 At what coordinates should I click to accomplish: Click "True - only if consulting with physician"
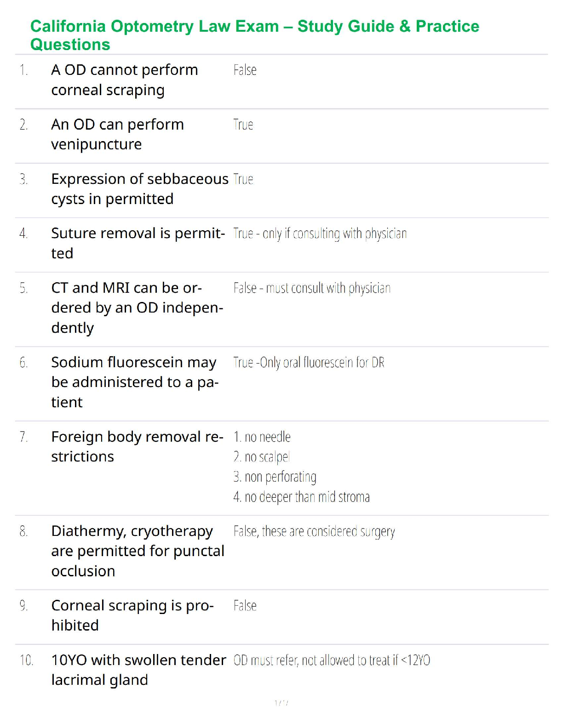(x=320, y=234)
